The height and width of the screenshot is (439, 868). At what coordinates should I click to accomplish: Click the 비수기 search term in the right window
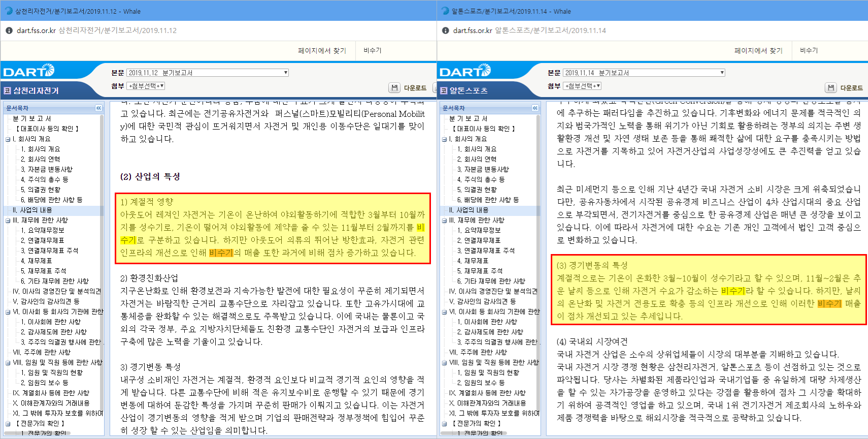point(809,51)
